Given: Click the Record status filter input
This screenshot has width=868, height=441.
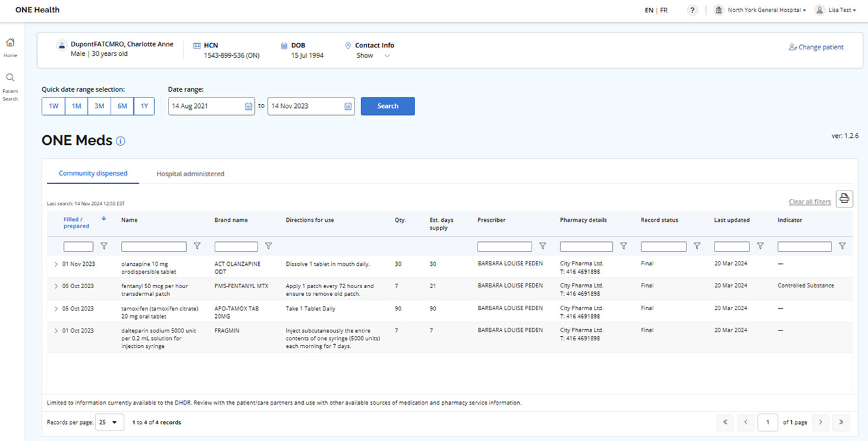Looking at the screenshot, I should pos(664,247).
